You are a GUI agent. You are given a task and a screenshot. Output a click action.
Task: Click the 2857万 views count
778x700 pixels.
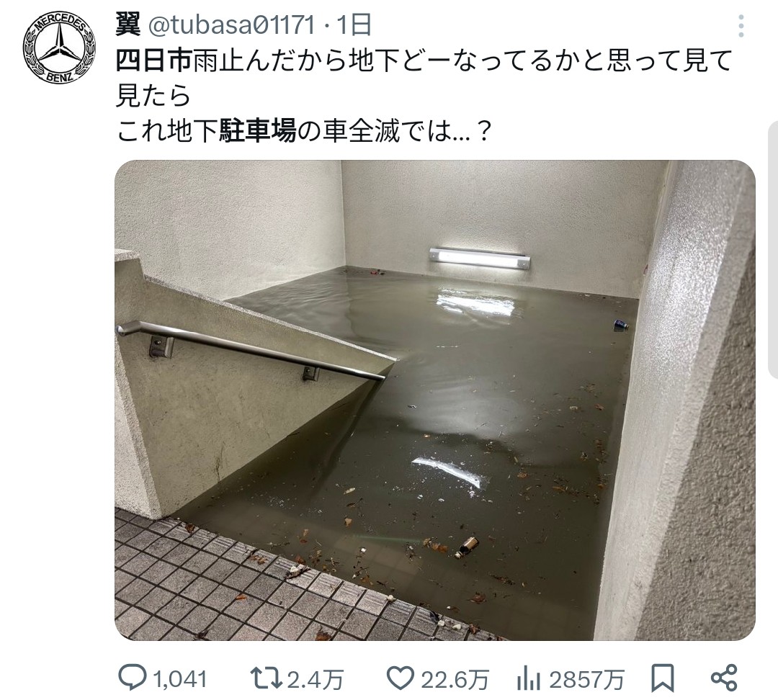point(586,678)
